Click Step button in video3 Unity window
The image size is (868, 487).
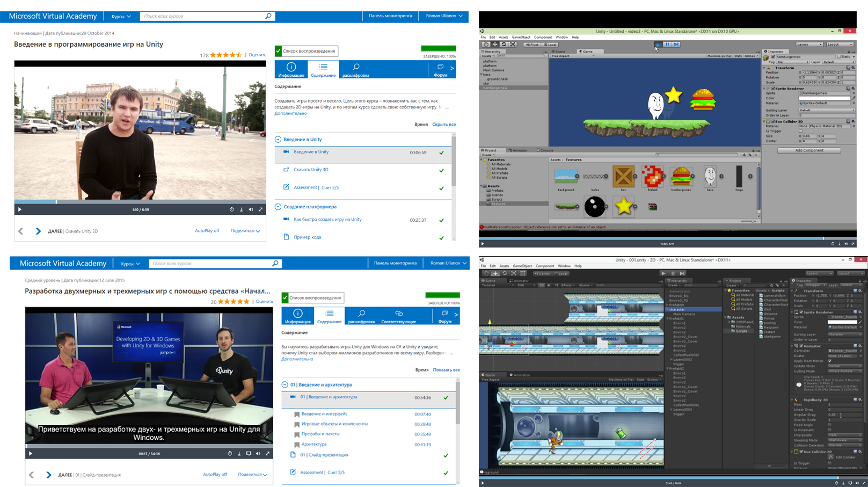[676, 45]
